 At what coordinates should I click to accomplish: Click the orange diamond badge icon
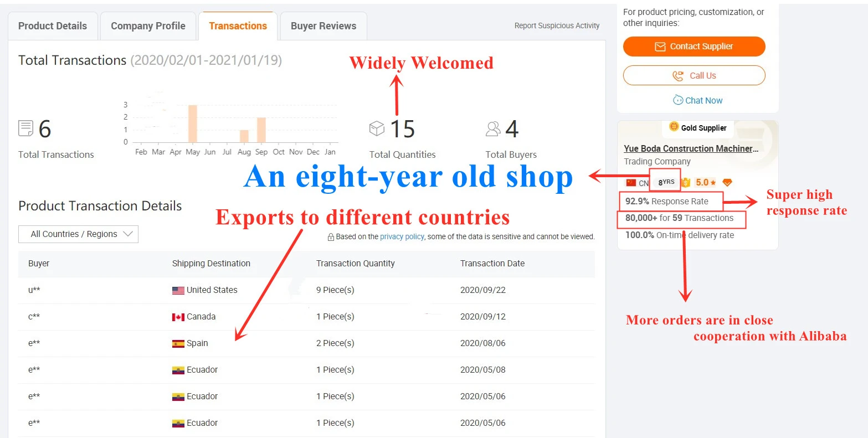727,182
